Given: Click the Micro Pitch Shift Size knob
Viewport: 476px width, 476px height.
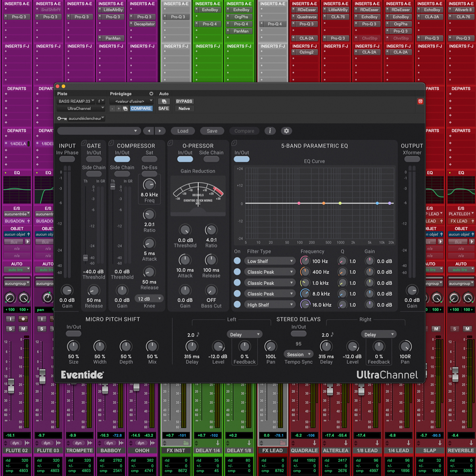Looking at the screenshot, I should click(x=73, y=346).
